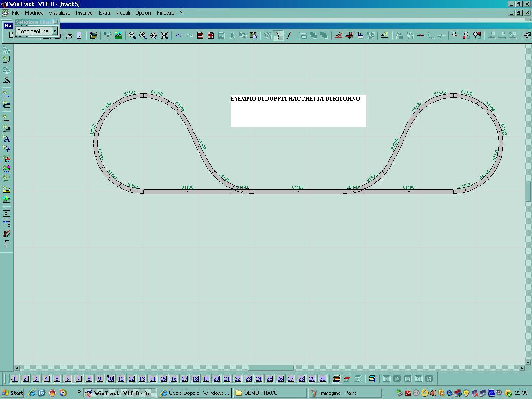This screenshot has width=532, height=399.
Task: Click the 'F' tool icon in sidebar
Action: pos(6,244)
